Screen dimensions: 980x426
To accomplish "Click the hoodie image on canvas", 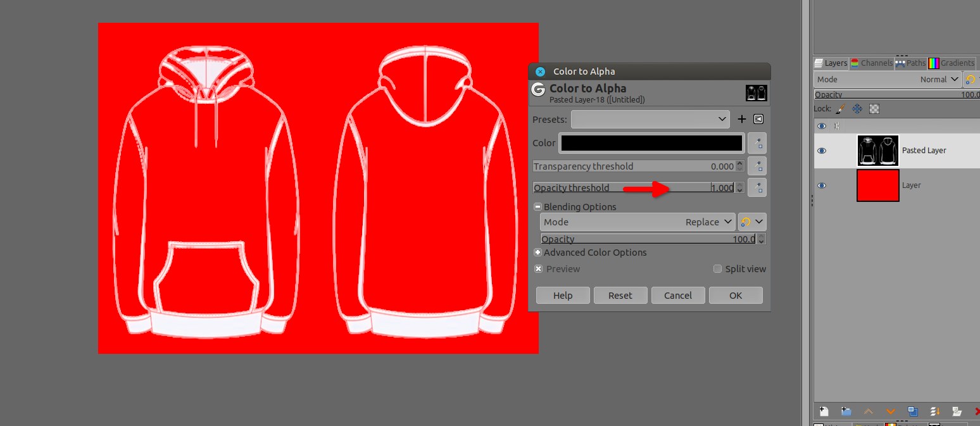I will [318, 188].
